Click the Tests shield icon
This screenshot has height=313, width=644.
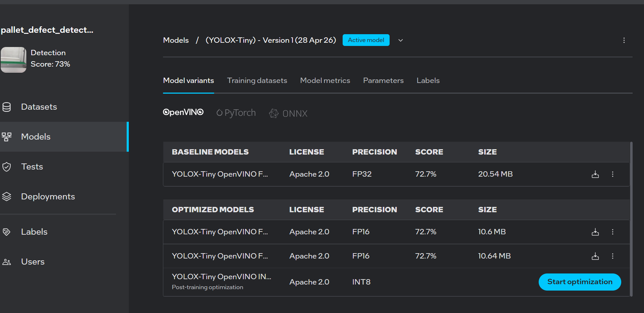pos(6,167)
